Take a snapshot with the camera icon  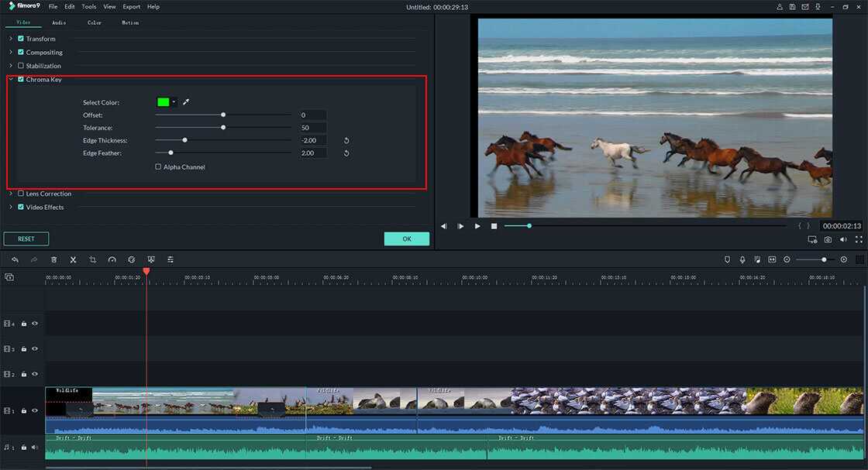pos(828,240)
